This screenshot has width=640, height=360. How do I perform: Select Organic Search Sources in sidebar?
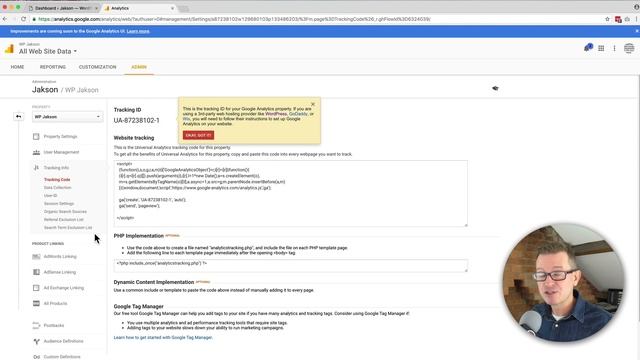click(65, 211)
